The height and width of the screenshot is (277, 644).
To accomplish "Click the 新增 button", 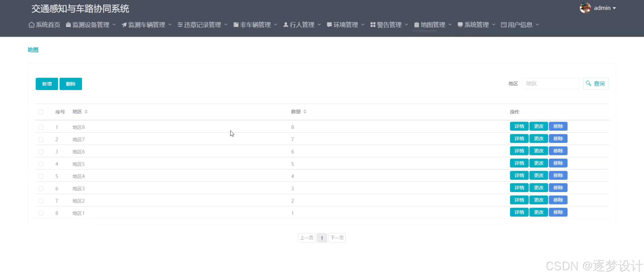I will point(47,84).
